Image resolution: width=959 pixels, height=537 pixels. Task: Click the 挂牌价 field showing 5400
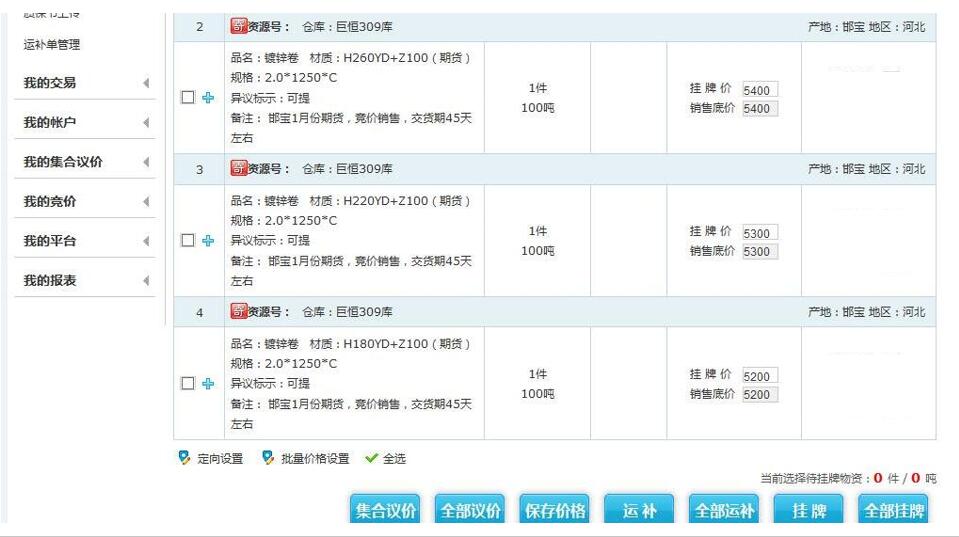[759, 91]
